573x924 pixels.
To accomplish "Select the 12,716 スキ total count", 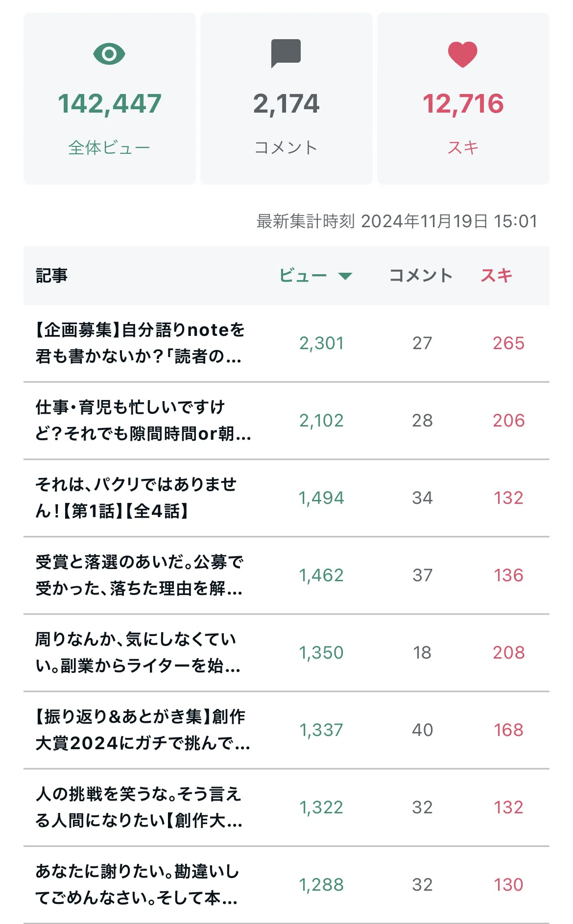I will point(463,104).
